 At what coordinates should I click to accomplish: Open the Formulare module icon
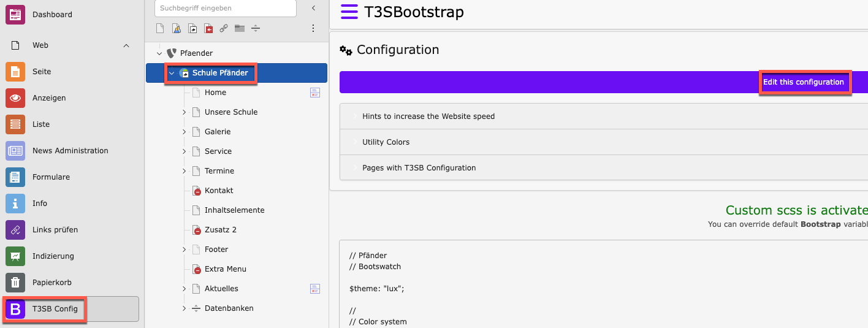[x=15, y=177]
